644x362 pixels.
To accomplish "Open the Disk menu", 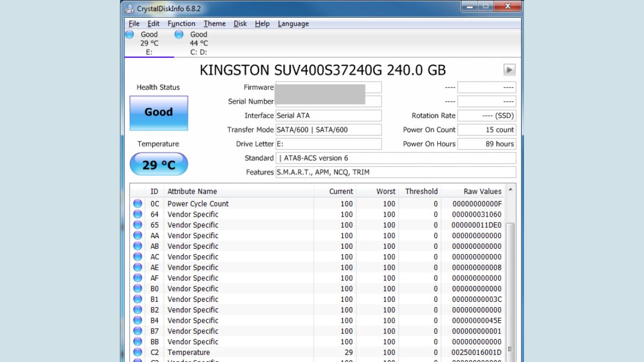I will [240, 24].
